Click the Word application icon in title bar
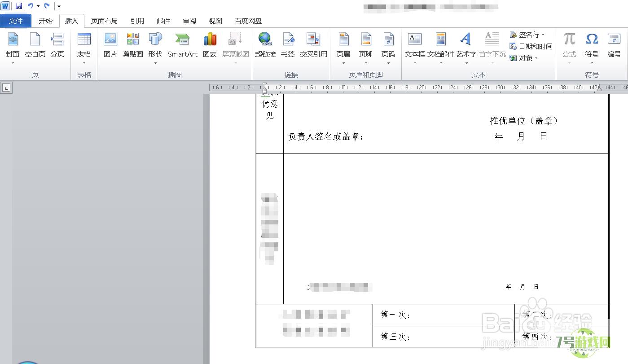The width and height of the screenshot is (628, 364). tap(5, 6)
